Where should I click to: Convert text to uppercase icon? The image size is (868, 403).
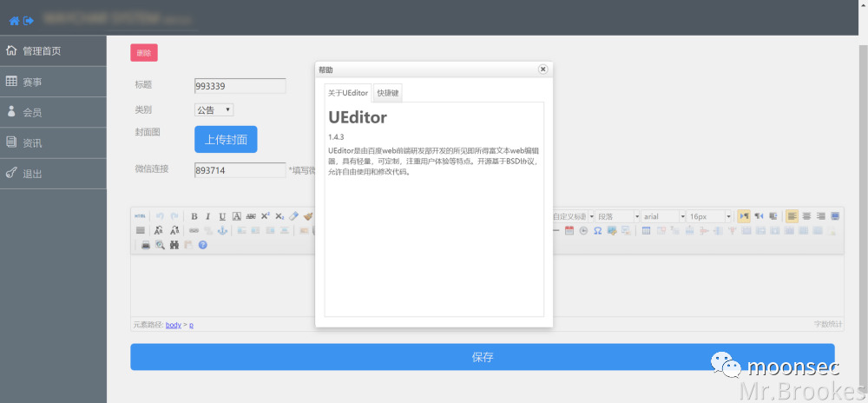[158, 230]
